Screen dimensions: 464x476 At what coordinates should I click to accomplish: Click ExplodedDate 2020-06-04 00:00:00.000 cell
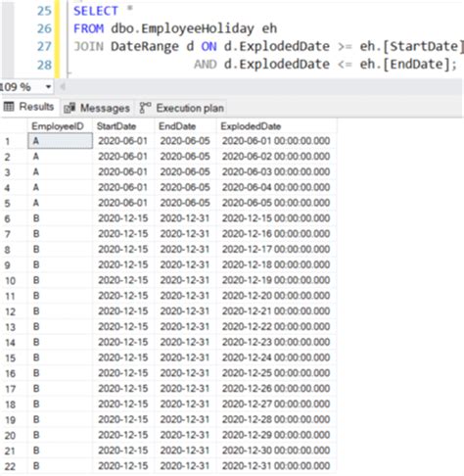pos(277,187)
